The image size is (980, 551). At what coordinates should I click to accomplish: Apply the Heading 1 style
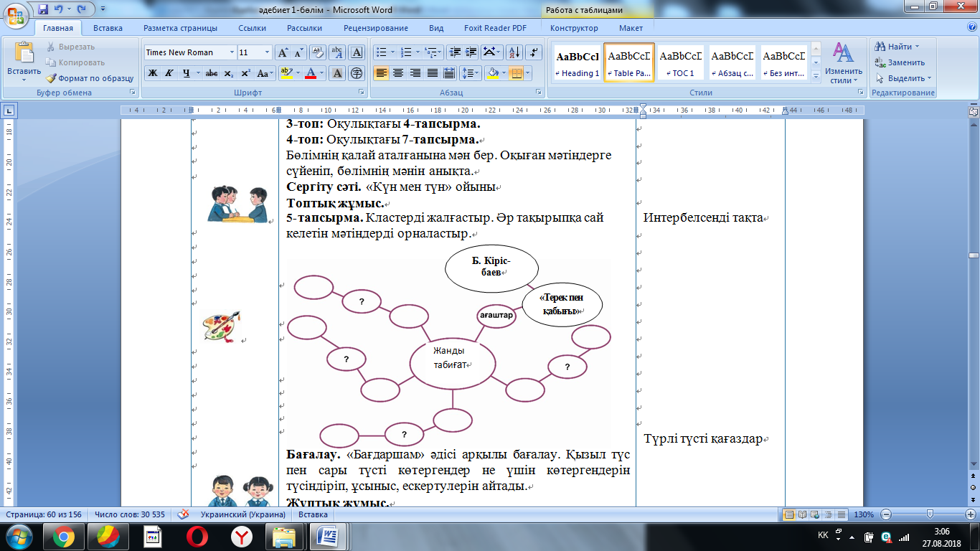tap(578, 63)
